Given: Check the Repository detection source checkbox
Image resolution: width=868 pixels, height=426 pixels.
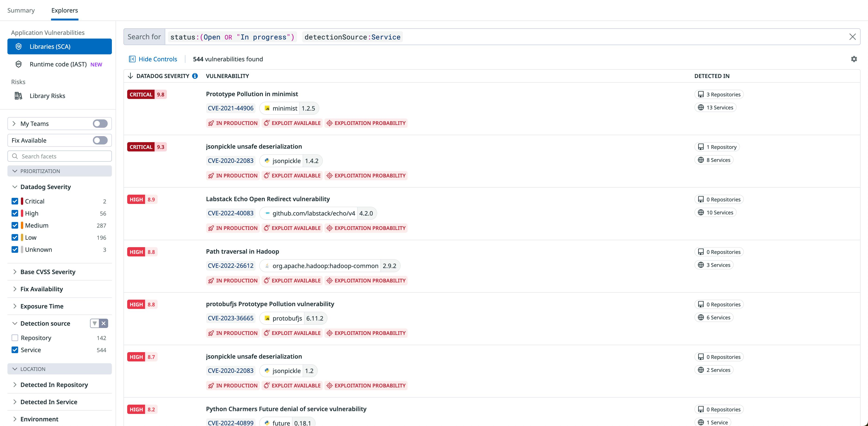Looking at the screenshot, I should click(x=14, y=337).
